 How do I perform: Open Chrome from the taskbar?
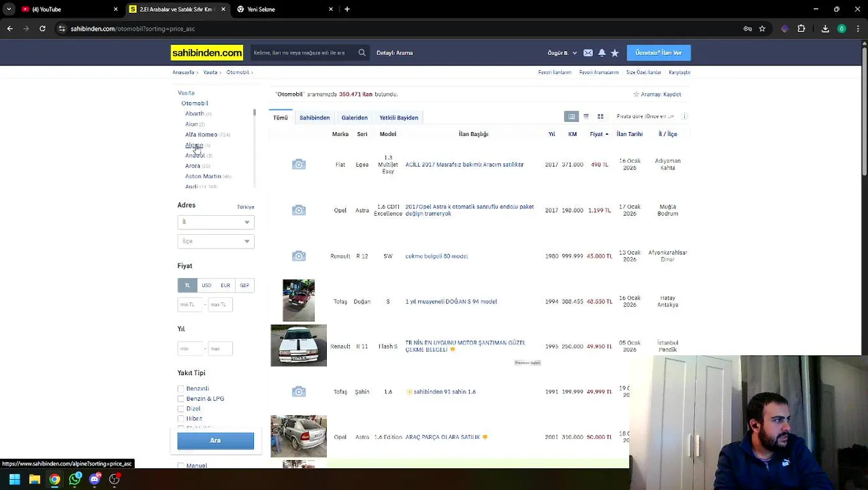(x=54, y=479)
